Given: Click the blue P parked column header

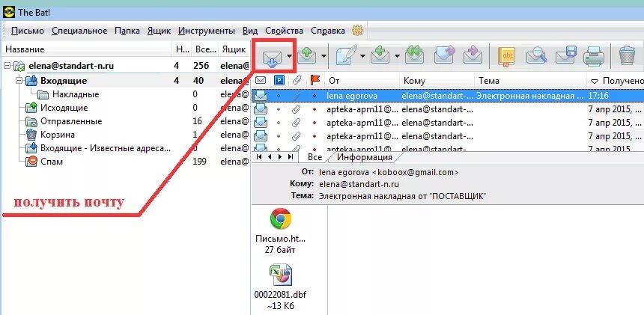Looking at the screenshot, I should point(279,80).
